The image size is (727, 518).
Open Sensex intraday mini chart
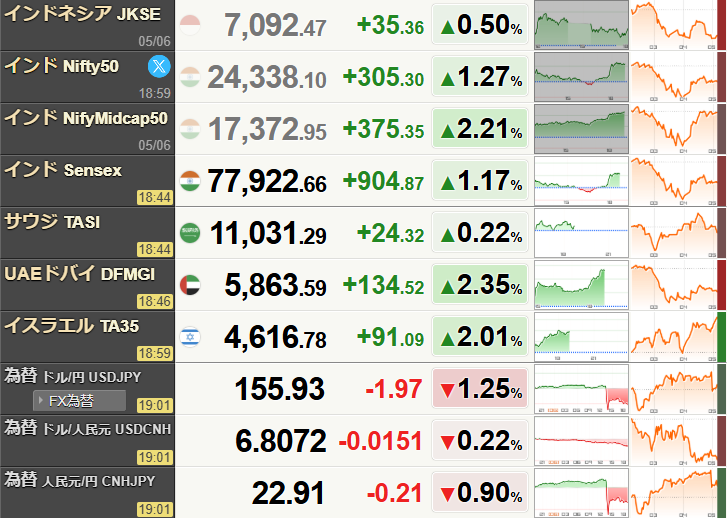pyautogui.click(x=581, y=181)
